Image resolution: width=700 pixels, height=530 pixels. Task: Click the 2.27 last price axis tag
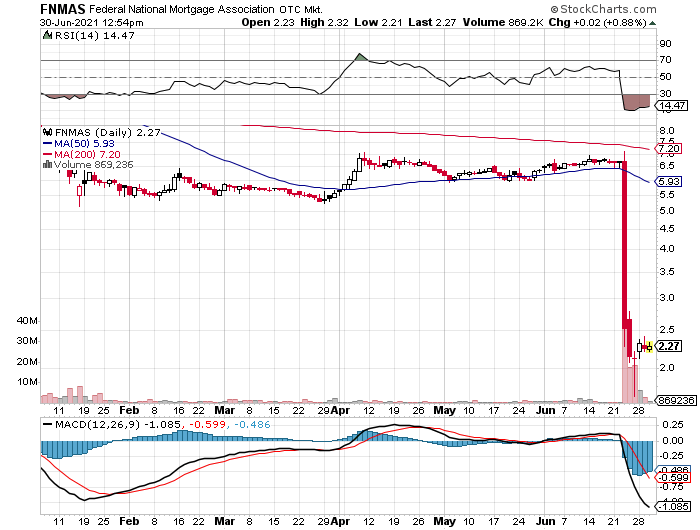668,346
